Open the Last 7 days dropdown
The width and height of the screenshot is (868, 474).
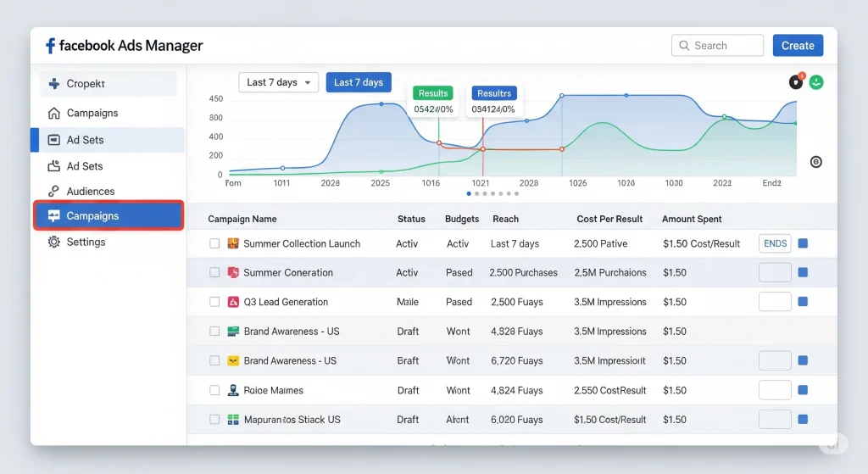(278, 82)
